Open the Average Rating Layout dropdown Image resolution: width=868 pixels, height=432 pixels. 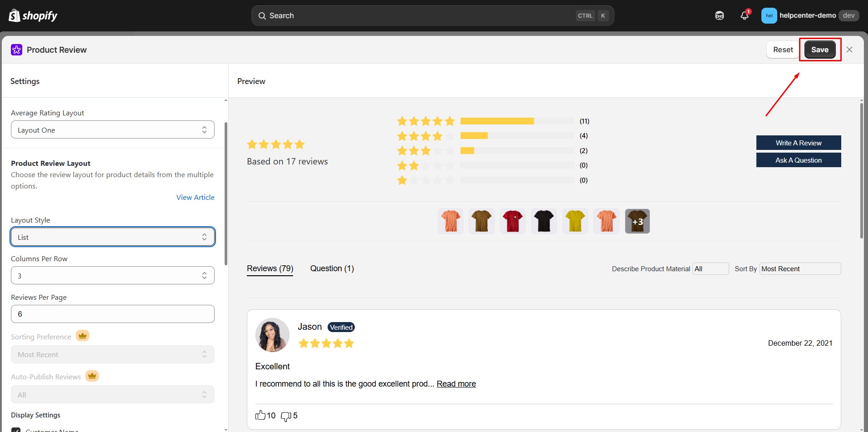click(x=113, y=130)
